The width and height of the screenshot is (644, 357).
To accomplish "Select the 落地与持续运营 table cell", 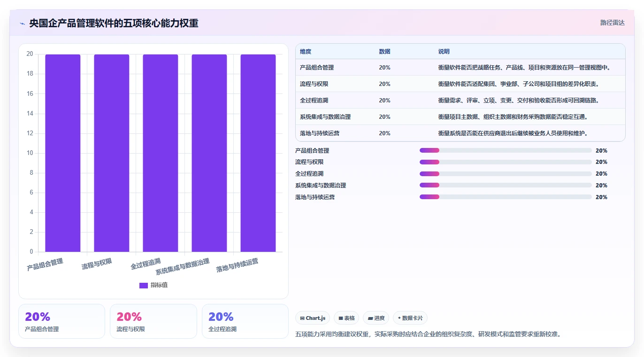I will [320, 133].
